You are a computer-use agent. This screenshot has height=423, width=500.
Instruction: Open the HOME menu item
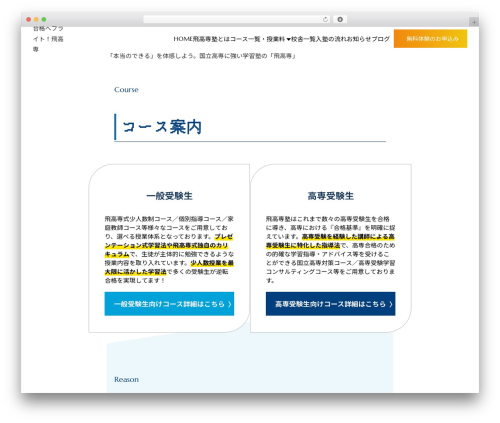point(183,39)
